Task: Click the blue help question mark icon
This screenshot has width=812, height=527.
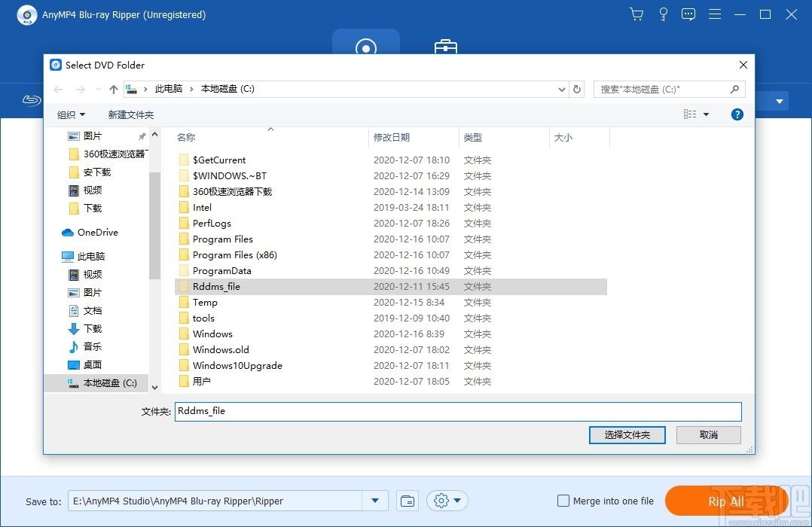Action: click(737, 114)
